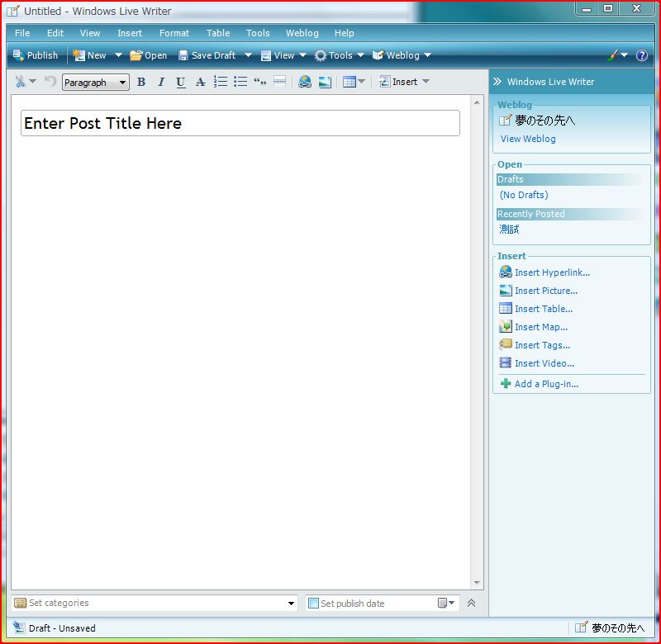The height and width of the screenshot is (644, 661).
Task: Click Insert Picture... in sidebar
Action: coord(546,291)
